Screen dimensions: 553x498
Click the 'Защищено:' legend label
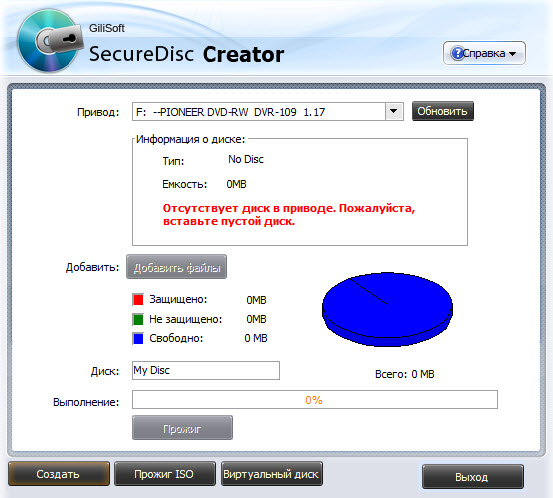coord(178,299)
